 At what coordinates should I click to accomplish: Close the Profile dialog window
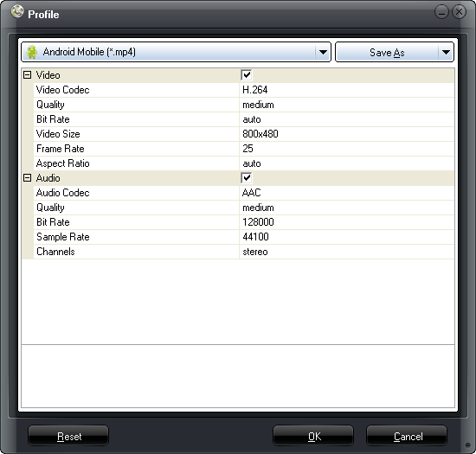pos(459,12)
